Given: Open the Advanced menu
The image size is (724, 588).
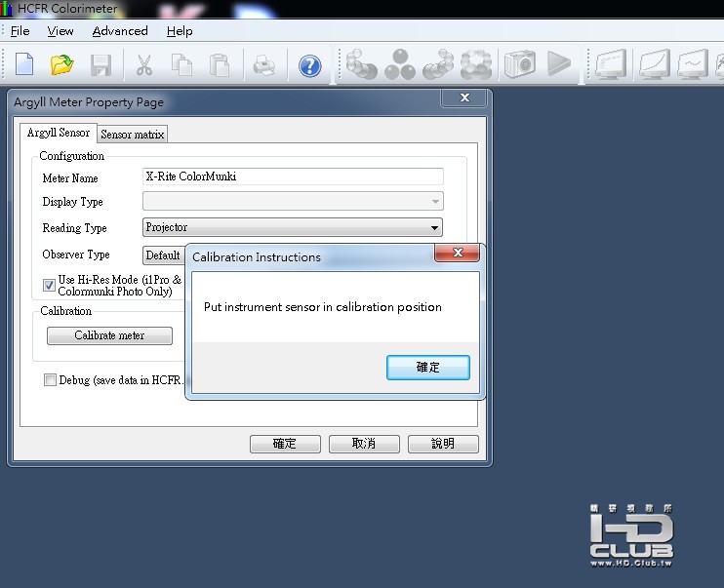Looking at the screenshot, I should [x=120, y=31].
